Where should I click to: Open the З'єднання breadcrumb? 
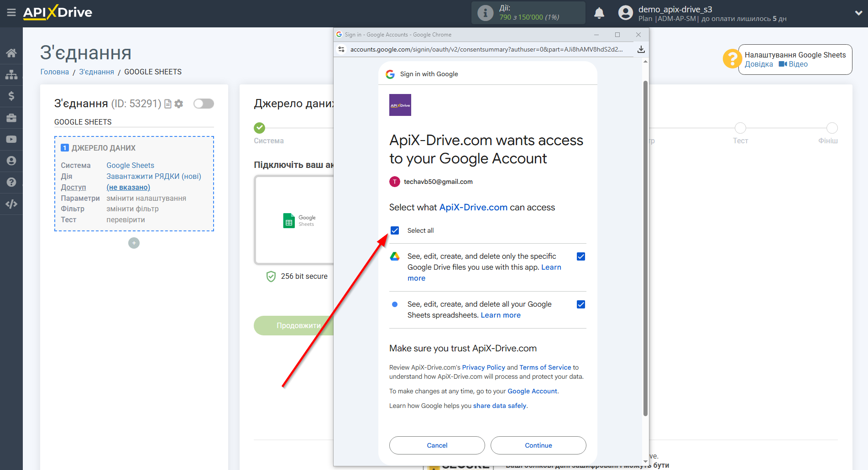coord(96,72)
